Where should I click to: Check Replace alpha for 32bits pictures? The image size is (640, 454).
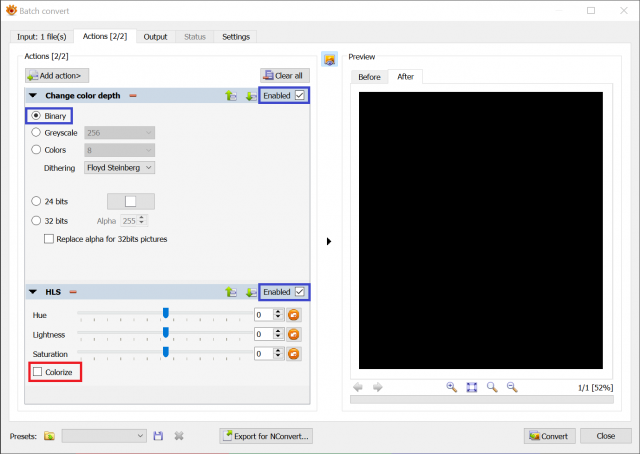tap(49, 239)
